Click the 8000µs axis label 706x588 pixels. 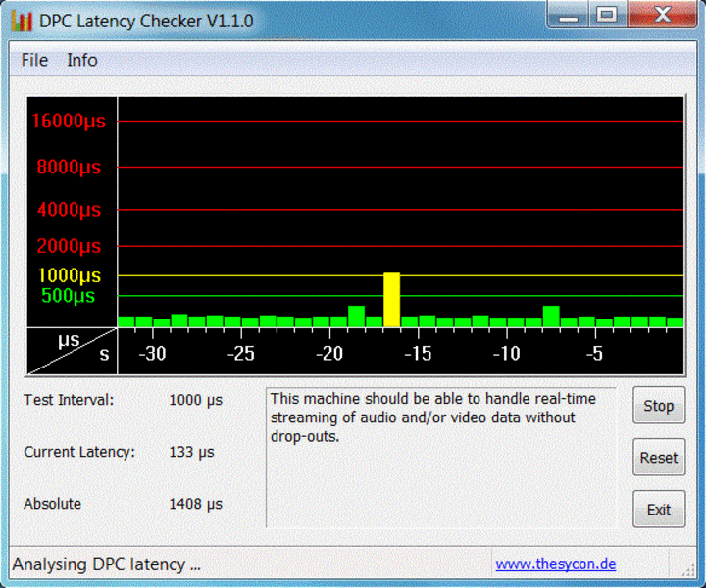[x=69, y=168]
